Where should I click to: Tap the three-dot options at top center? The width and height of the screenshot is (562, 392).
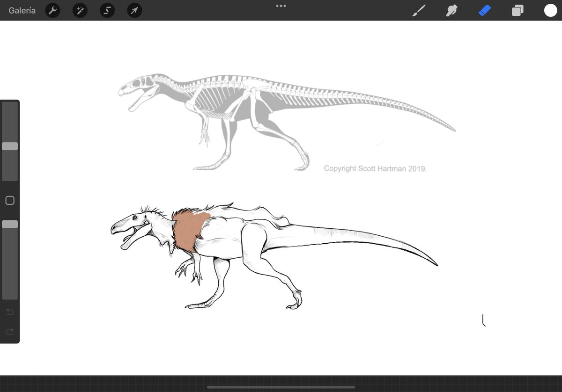(281, 6)
